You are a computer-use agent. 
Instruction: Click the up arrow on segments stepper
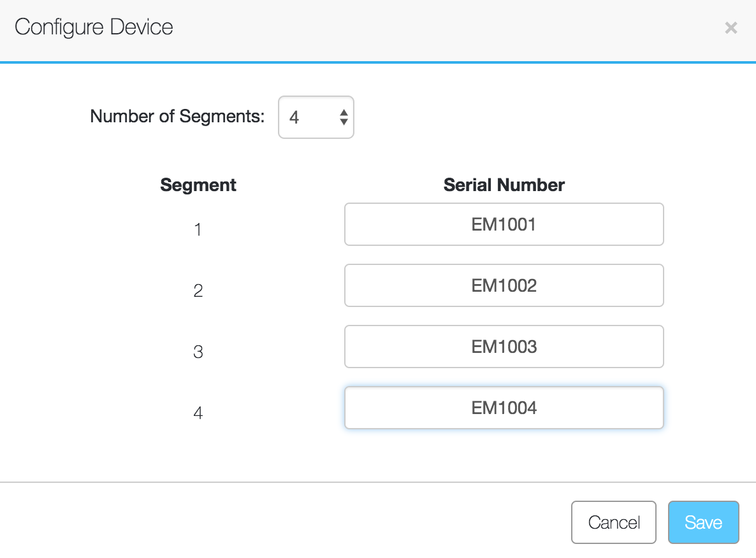tap(342, 113)
